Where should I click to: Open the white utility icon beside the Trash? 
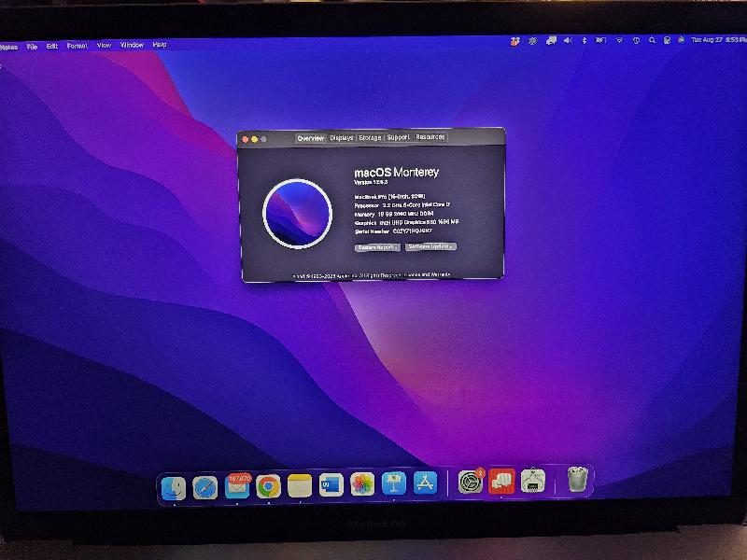click(533, 481)
